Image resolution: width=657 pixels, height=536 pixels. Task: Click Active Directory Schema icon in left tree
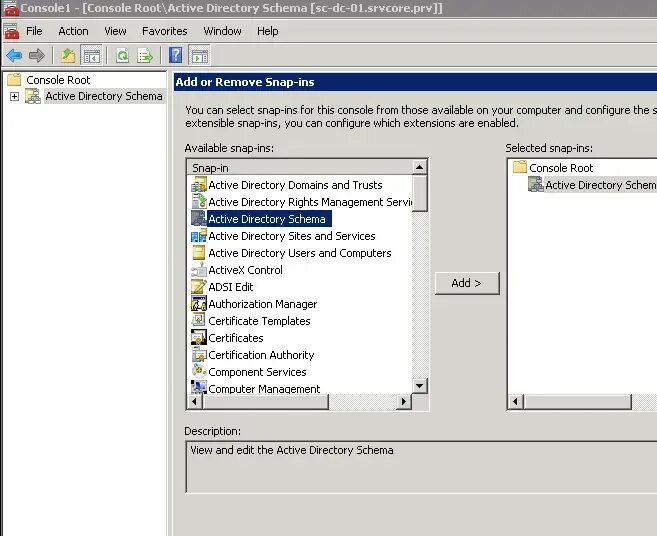(x=33, y=96)
